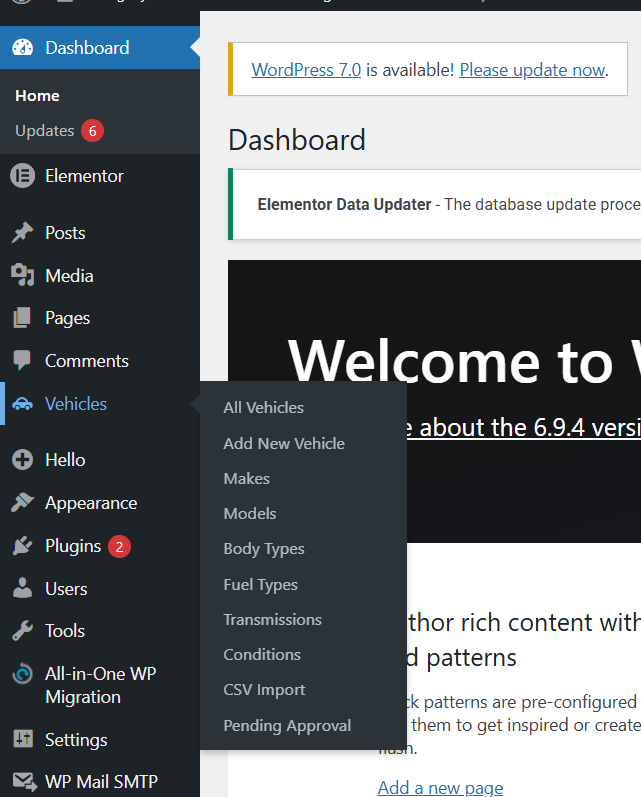641x797 pixels.
Task: Open CSV Import from Vehicles flyout
Action: click(x=264, y=690)
